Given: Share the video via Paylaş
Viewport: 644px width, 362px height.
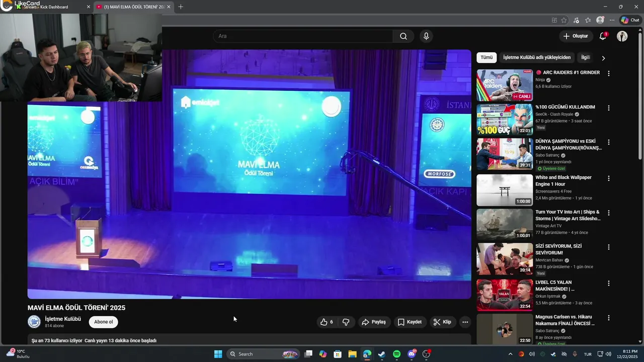Looking at the screenshot, I should pos(374,322).
